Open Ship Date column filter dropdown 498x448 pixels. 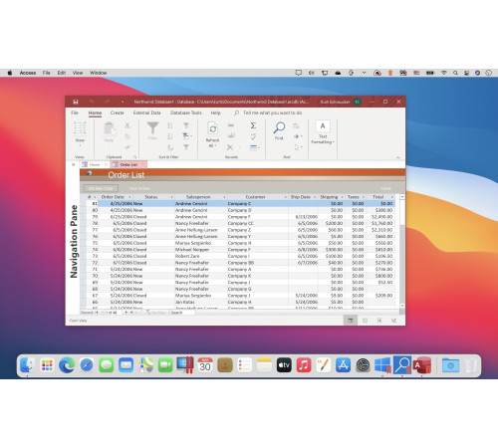[315, 197]
